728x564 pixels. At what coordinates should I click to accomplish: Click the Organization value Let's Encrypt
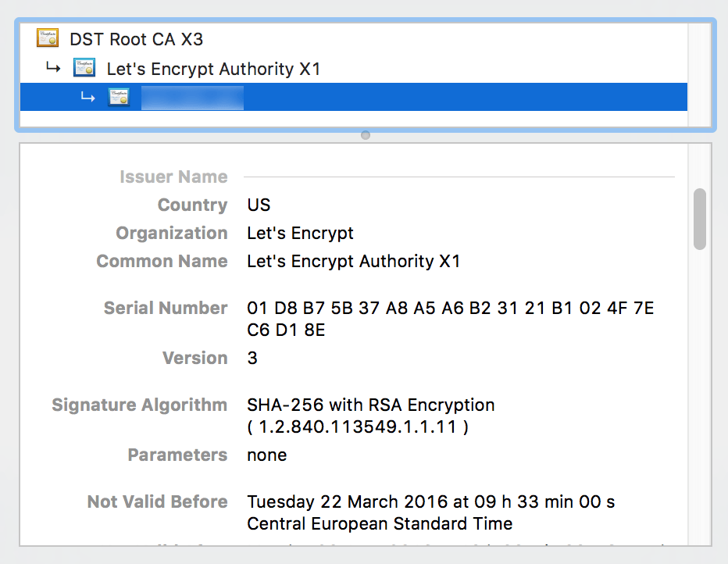pos(301,233)
